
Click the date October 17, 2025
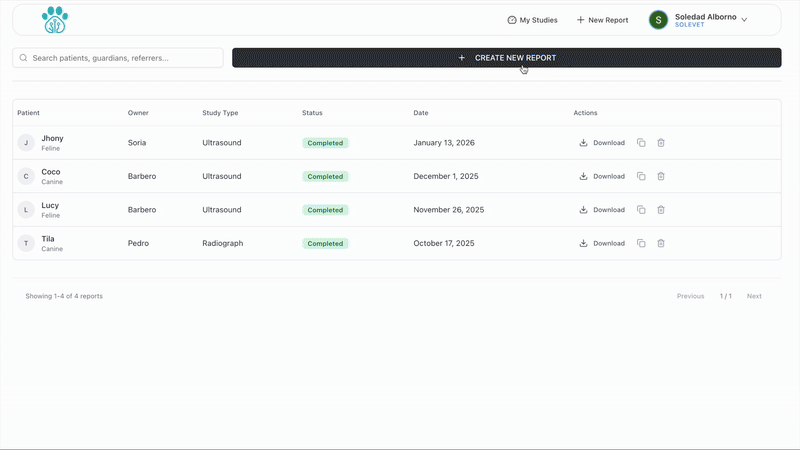(x=444, y=243)
